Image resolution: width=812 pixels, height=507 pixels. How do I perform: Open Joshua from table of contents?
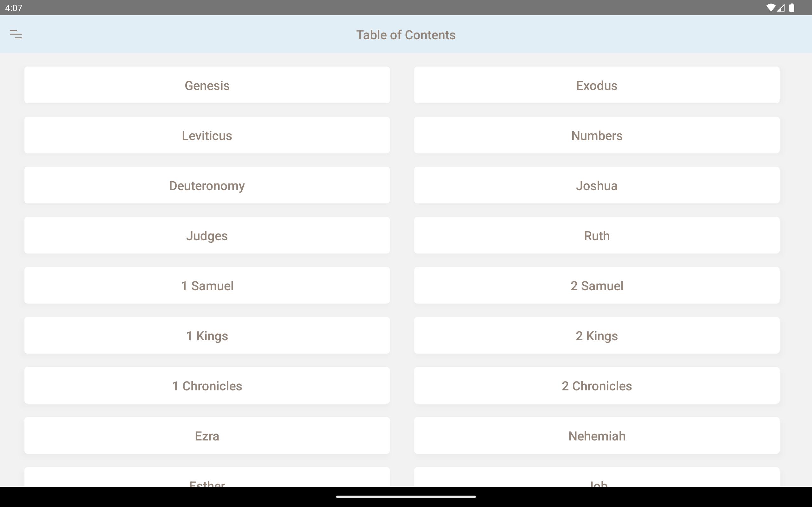(x=597, y=185)
